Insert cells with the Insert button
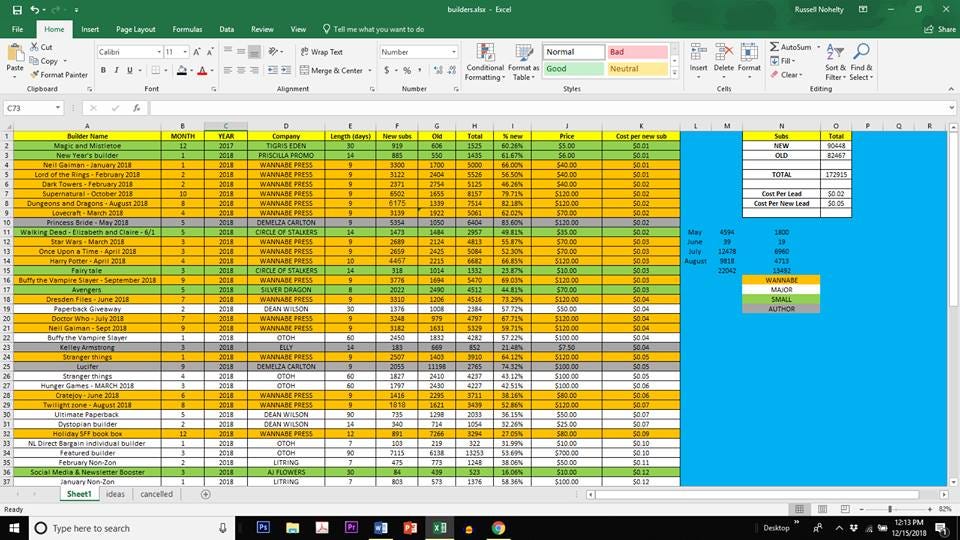 point(699,59)
